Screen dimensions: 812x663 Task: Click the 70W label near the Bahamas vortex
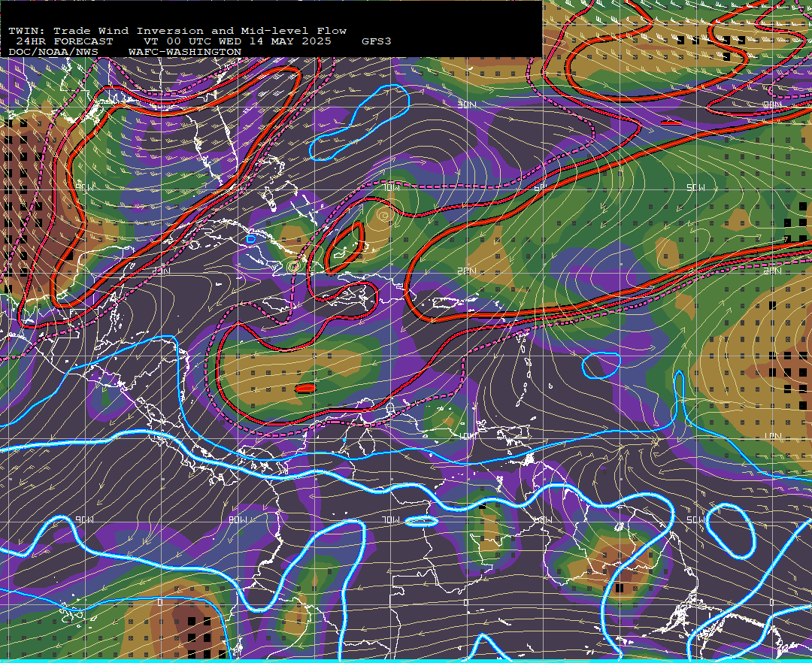point(391,187)
